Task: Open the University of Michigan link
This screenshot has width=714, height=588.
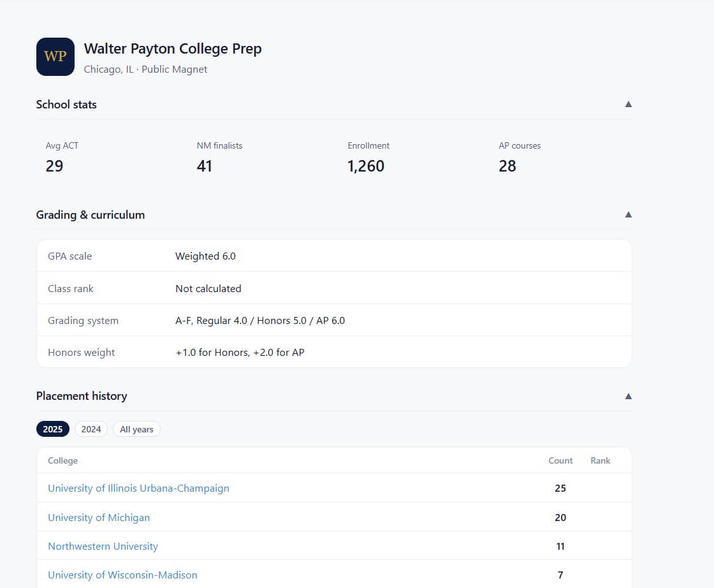Action: coord(99,518)
